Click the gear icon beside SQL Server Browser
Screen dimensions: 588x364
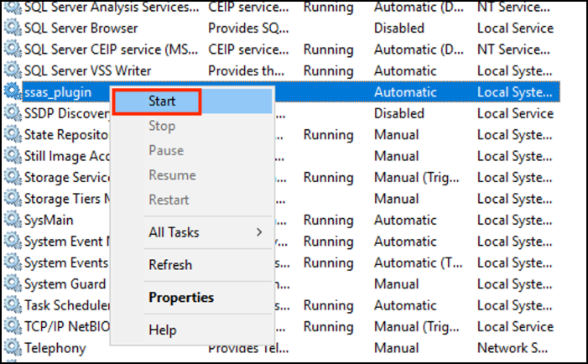[x=13, y=28]
